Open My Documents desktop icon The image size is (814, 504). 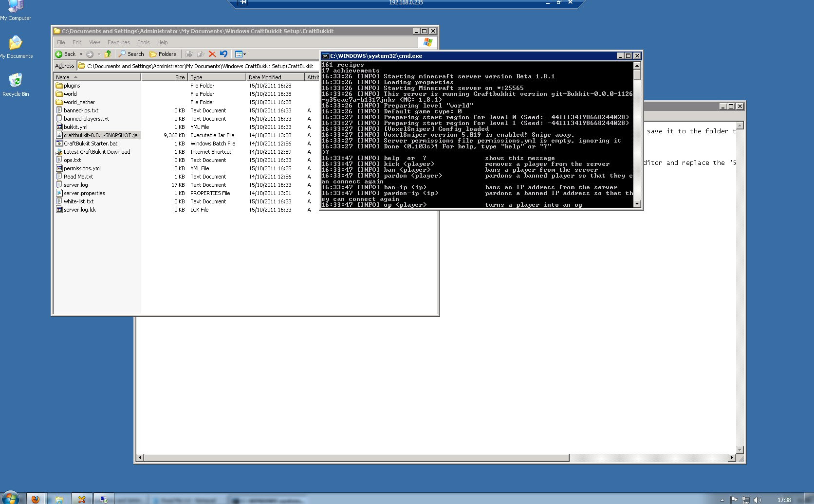pos(16,47)
